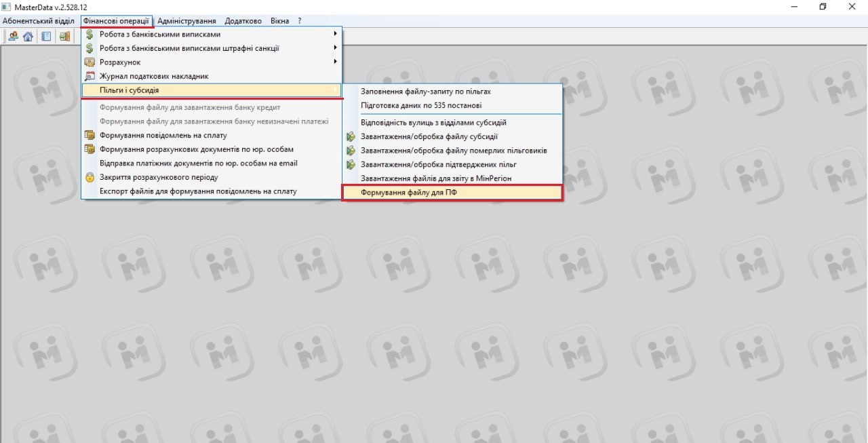
Task: Expand штрафні санкції bank statements submenu arrow
Action: click(x=335, y=48)
